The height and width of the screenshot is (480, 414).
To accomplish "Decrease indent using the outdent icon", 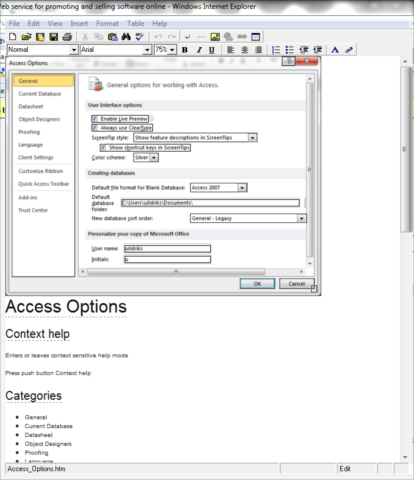I will pyautogui.click(x=304, y=50).
